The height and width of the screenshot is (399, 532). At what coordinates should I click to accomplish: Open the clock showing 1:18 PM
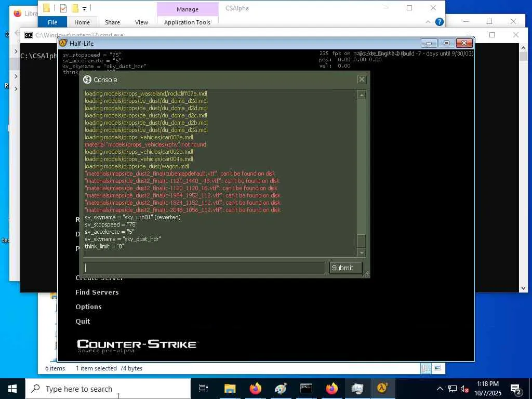(488, 389)
